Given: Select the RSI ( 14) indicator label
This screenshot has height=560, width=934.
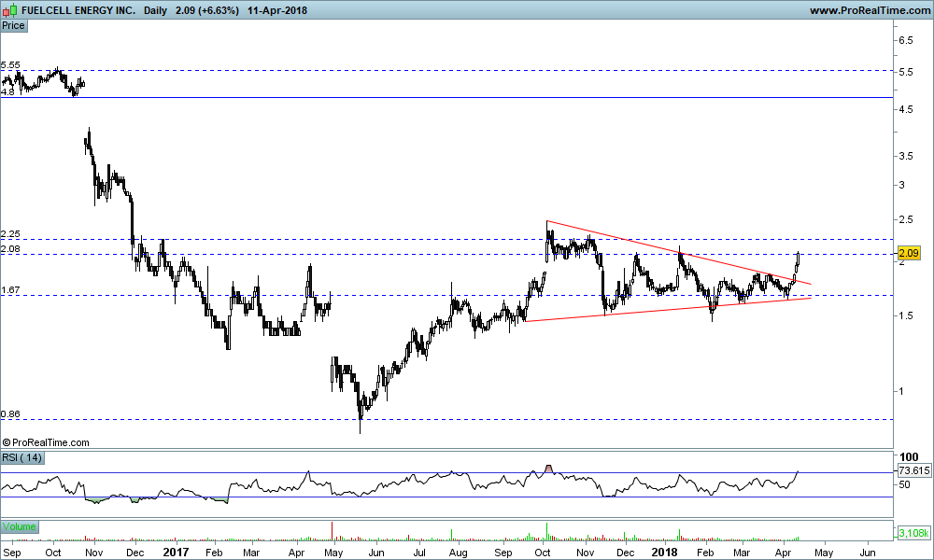Looking at the screenshot, I should pos(22,457).
